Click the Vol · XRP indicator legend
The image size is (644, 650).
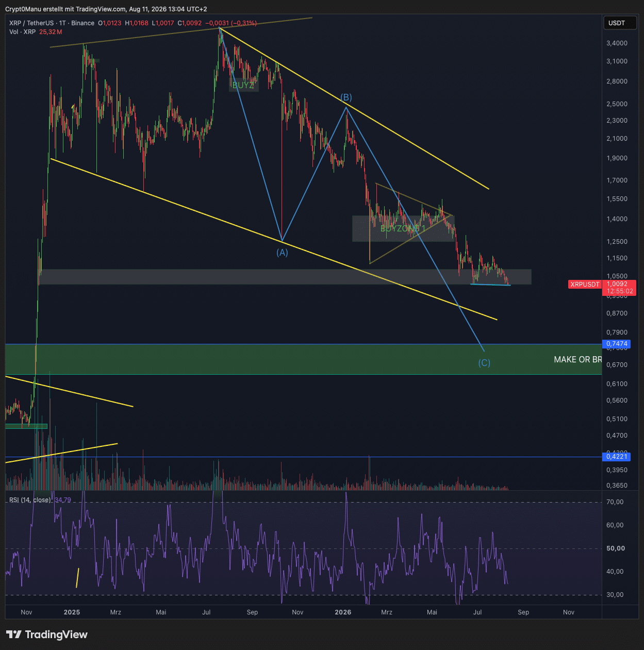(22, 32)
